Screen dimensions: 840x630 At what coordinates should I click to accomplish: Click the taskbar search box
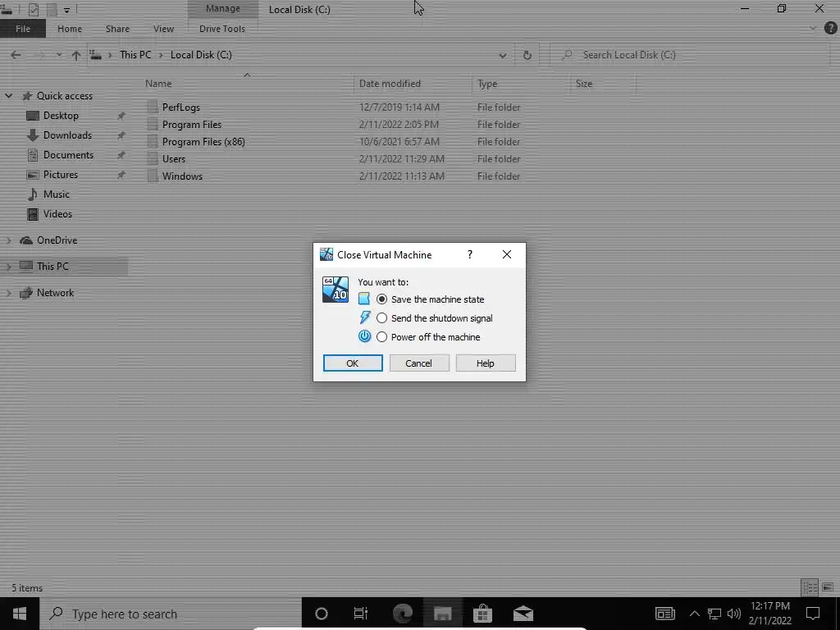pyautogui.click(x=171, y=614)
